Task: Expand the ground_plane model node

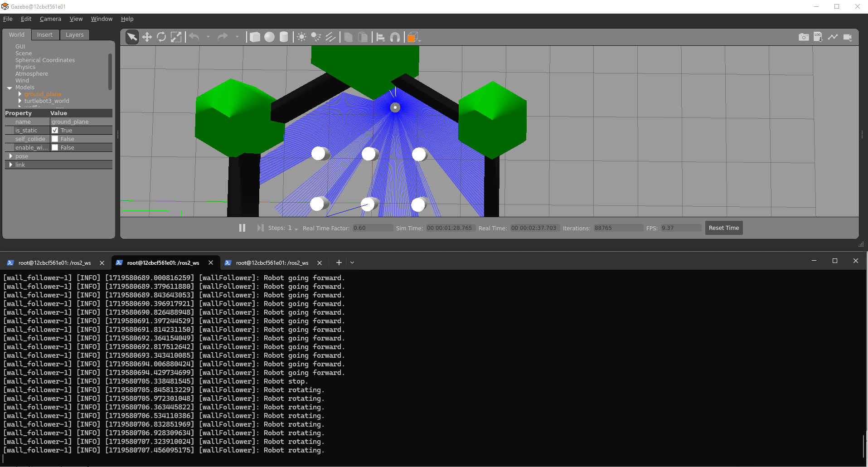Action: pyautogui.click(x=20, y=94)
